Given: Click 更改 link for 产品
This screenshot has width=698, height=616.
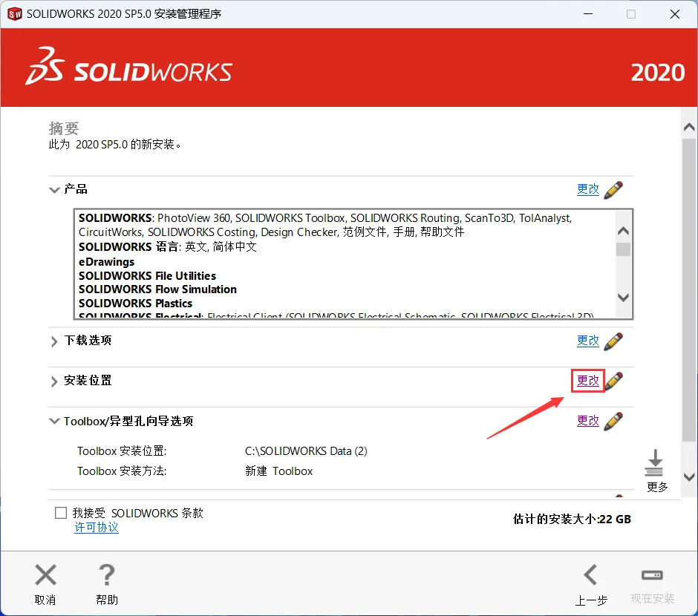Looking at the screenshot, I should (588, 189).
